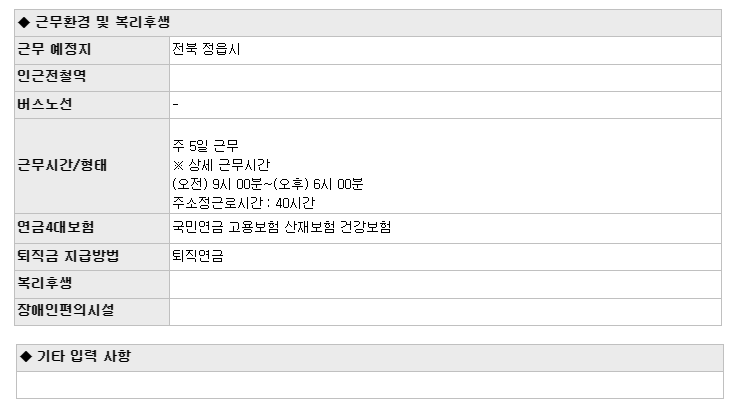Click the 연금4대보험 label cell
The image size is (736, 415).
point(92,228)
